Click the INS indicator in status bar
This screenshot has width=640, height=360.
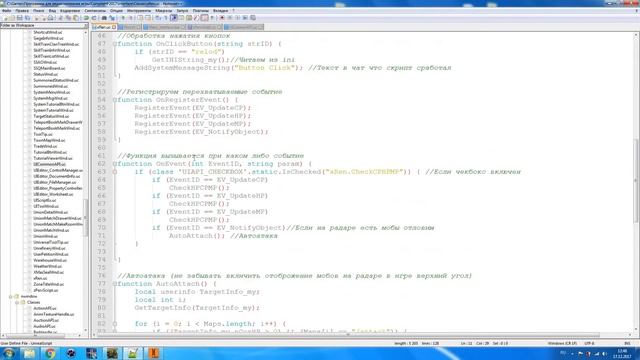tap(627, 343)
